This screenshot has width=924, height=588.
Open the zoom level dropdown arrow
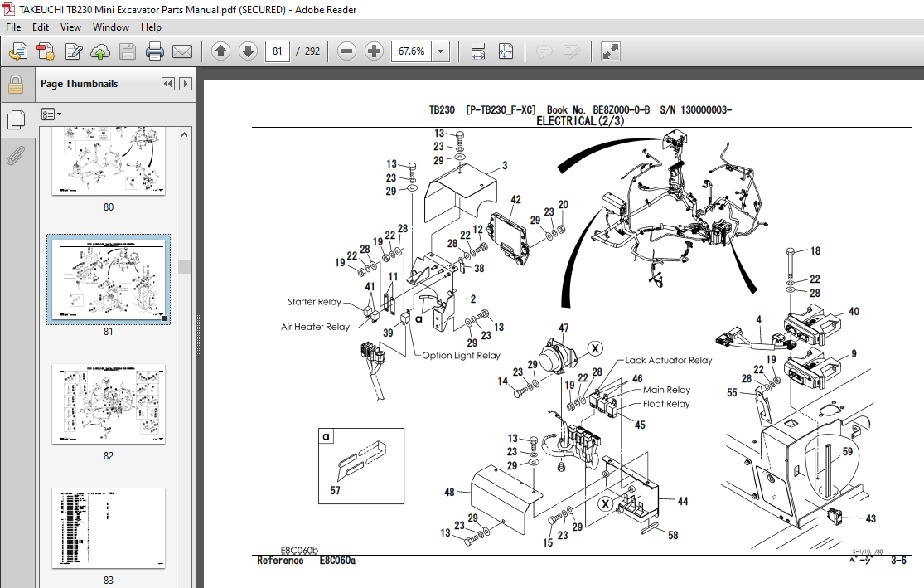tap(441, 51)
